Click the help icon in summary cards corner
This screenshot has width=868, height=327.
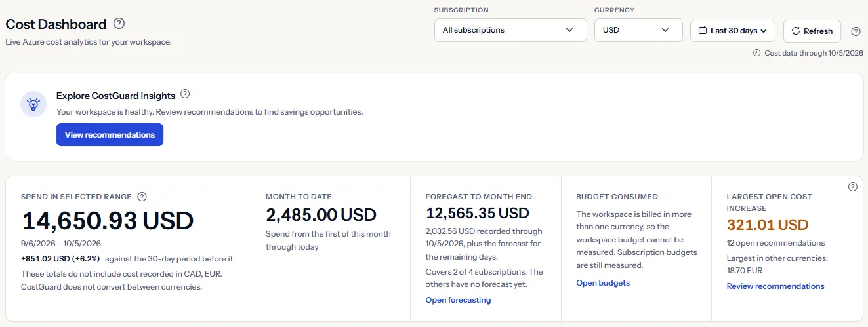coord(853,187)
